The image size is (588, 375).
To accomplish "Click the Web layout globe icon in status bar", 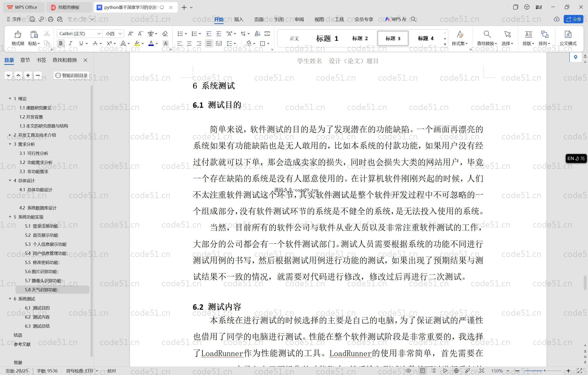I will (x=456, y=371).
